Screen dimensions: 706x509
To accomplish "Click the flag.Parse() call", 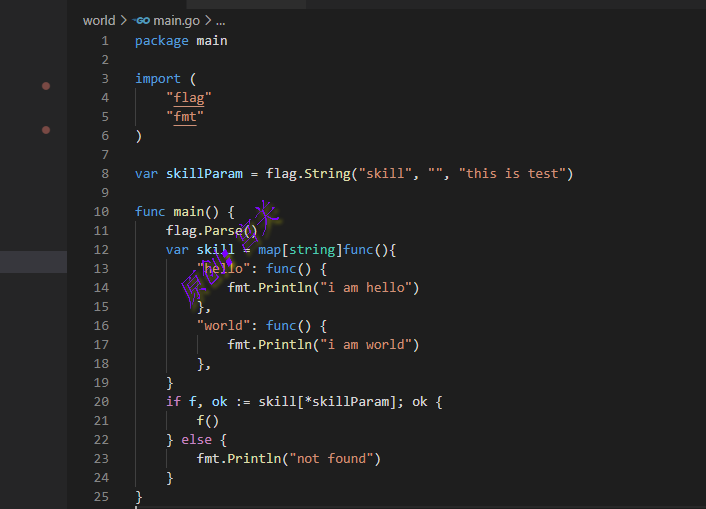I will click(211, 231).
